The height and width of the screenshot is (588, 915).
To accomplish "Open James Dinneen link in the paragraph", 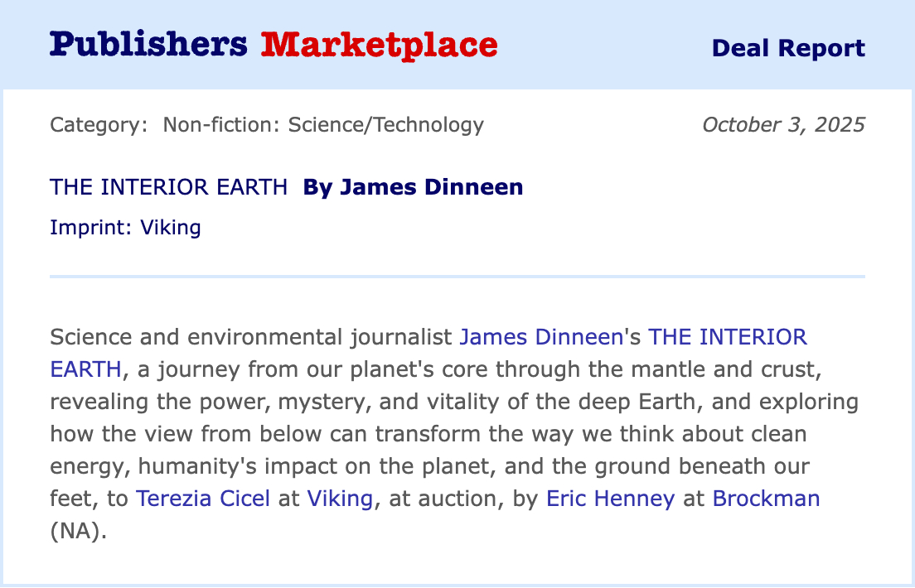I will coord(540,337).
